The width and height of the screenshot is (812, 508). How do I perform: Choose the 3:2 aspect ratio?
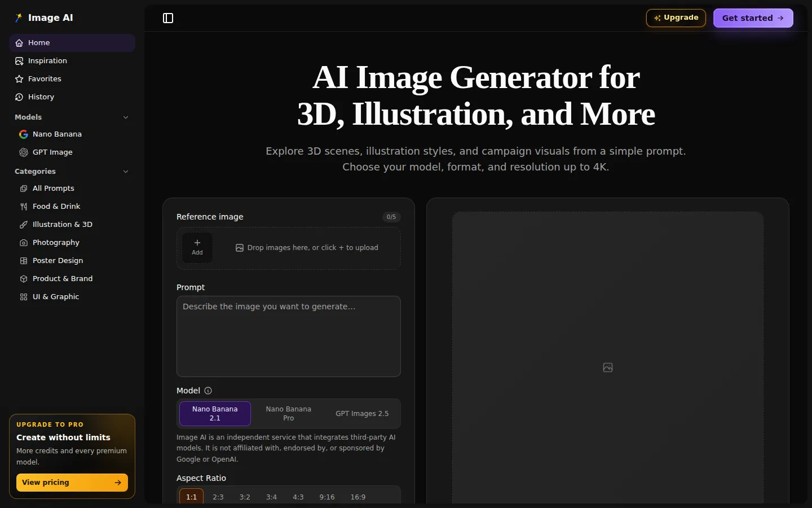pyautogui.click(x=245, y=497)
